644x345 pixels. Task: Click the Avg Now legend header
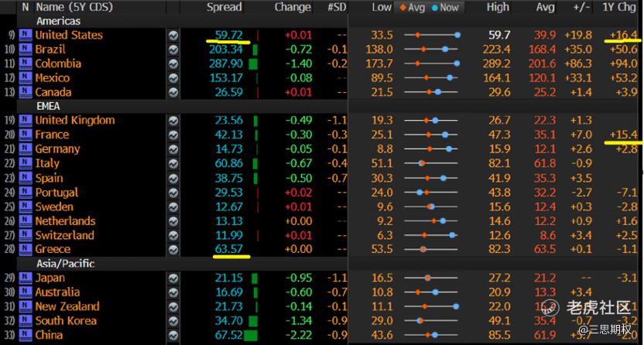coord(429,8)
